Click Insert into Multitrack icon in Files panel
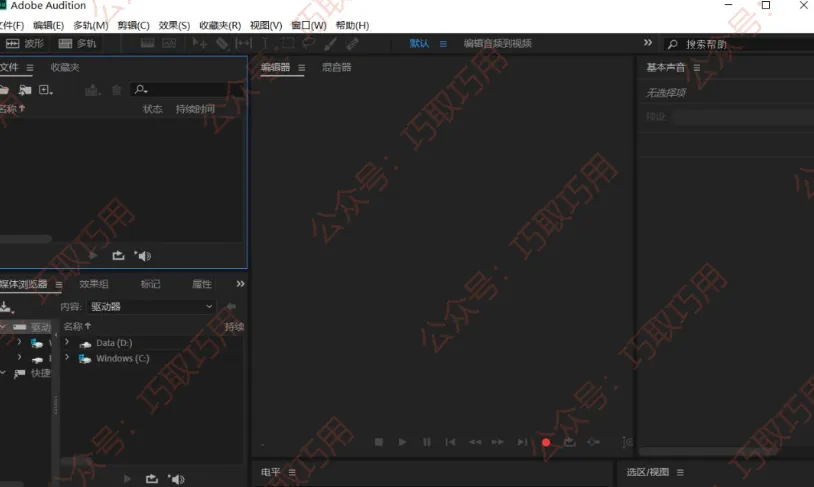The image size is (814, 487). 92,90
